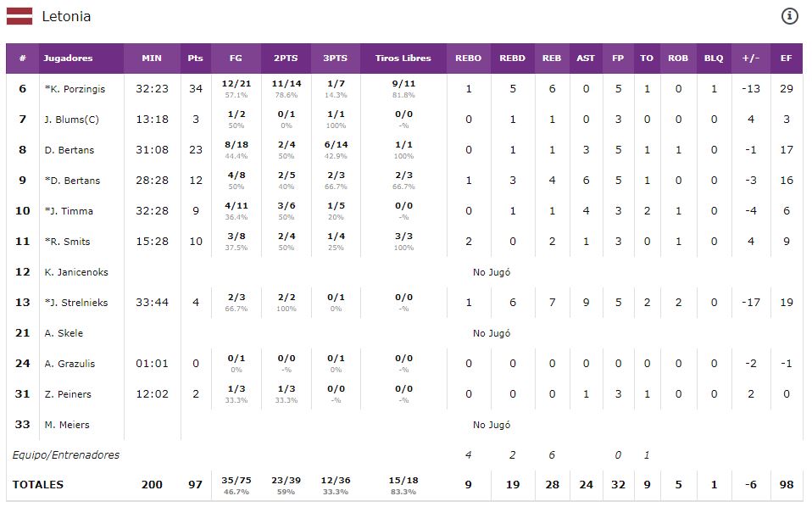Image resolution: width=812 pixels, height=507 pixels.
Task: Select player J. Timma
Action: (69, 211)
